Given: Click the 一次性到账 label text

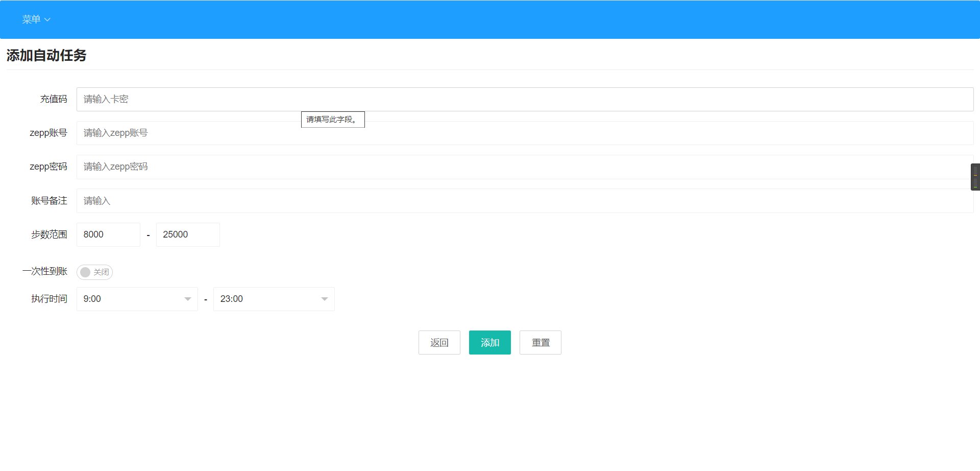Looking at the screenshot, I should click(x=45, y=271).
